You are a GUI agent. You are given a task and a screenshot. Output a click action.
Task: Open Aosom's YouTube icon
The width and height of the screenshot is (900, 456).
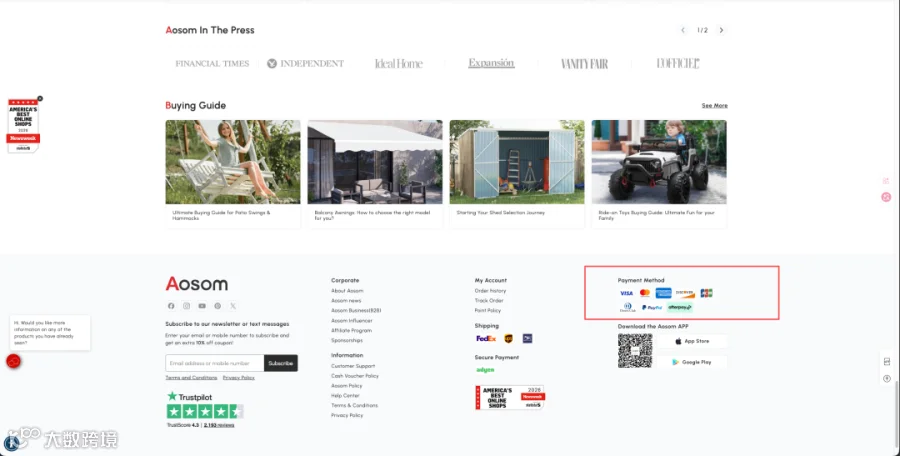click(202, 306)
